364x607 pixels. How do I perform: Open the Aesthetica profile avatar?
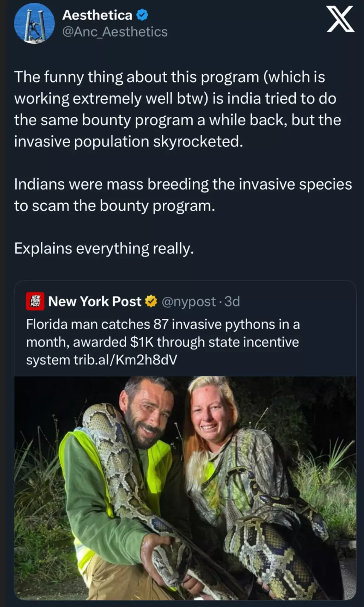tap(34, 24)
